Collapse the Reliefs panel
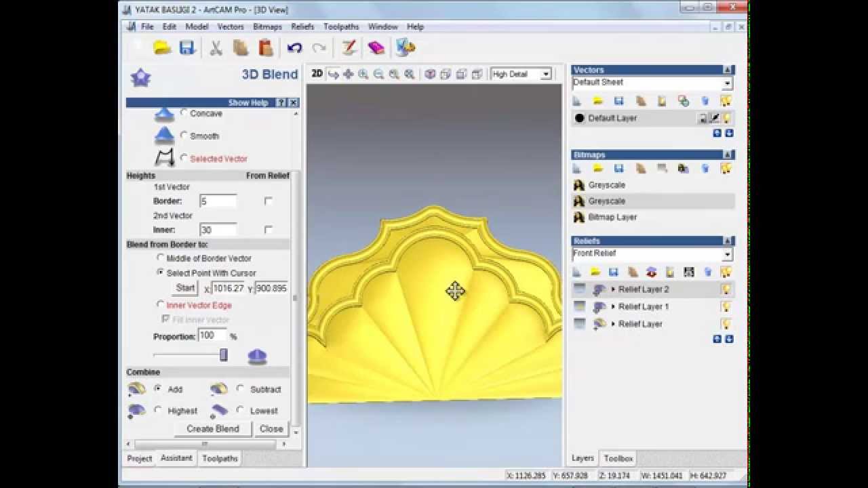 [x=728, y=241]
